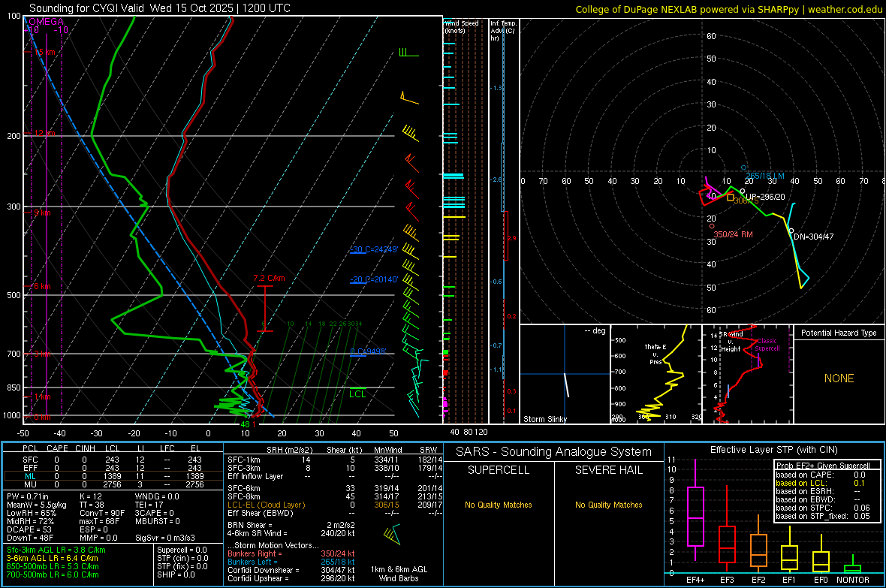The width and height of the screenshot is (886, 588).
Task: Click the SHIP = 0.0 value
Action: coord(176,574)
